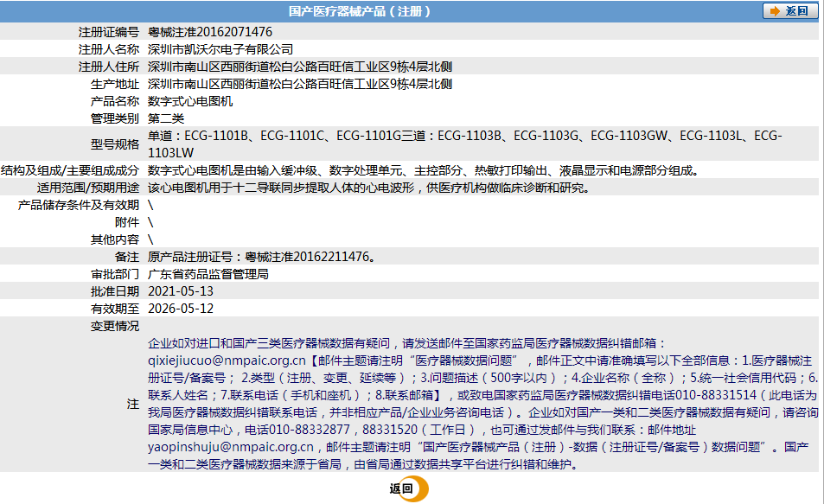The height and width of the screenshot is (504, 824).
Task: Click the label 结构及组成/主要组成成分
Action: click(x=70, y=170)
